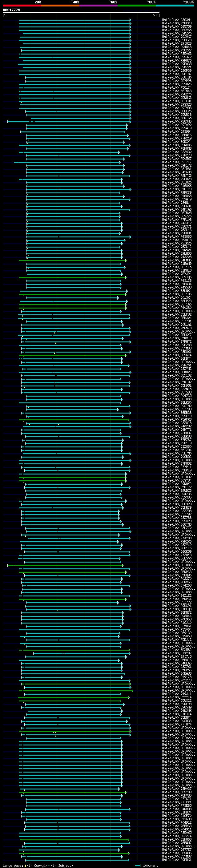
Task: Click the cyan ~100% identity legend segment
Action: click(x=175, y=6)
